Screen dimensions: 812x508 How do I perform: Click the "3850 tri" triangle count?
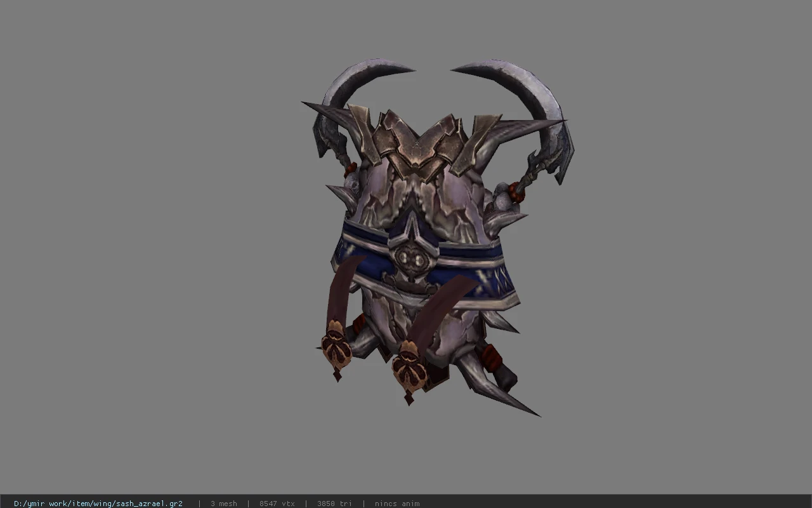pos(334,504)
